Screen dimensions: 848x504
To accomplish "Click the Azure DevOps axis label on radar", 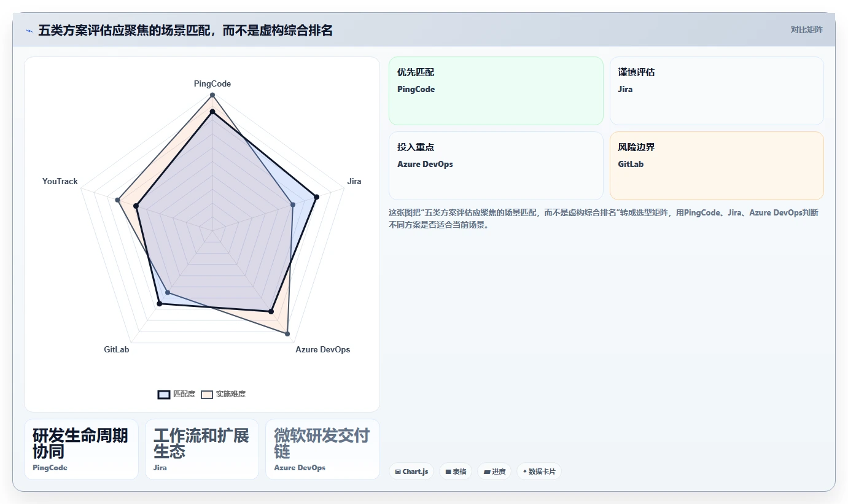I will click(323, 349).
